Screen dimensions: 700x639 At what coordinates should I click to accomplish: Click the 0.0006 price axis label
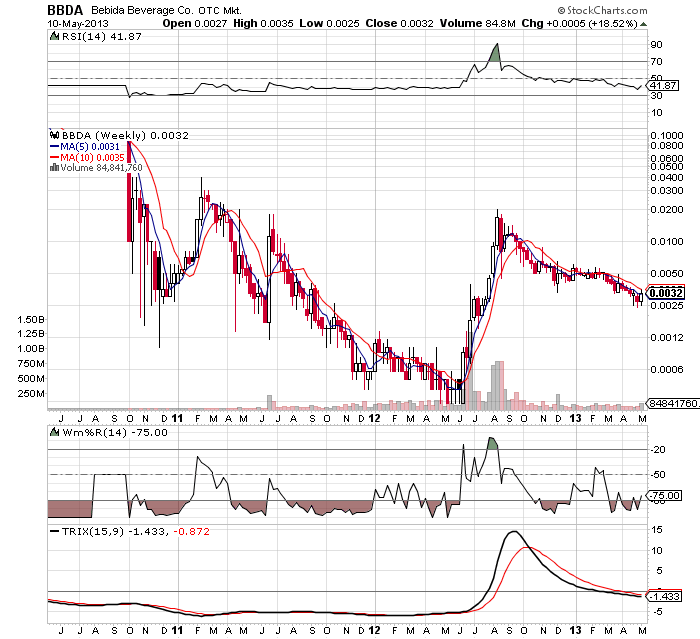[667, 369]
